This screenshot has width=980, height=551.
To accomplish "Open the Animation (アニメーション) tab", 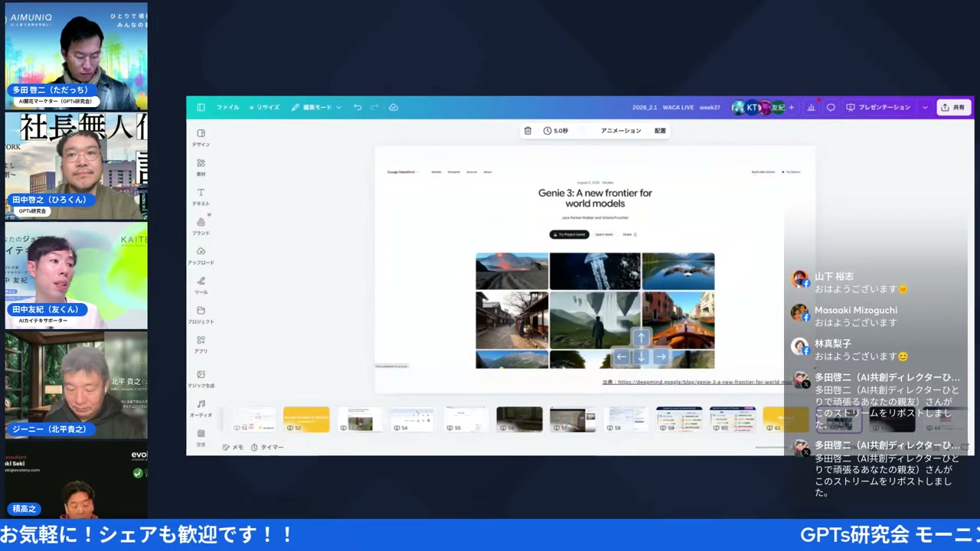I will tap(620, 131).
